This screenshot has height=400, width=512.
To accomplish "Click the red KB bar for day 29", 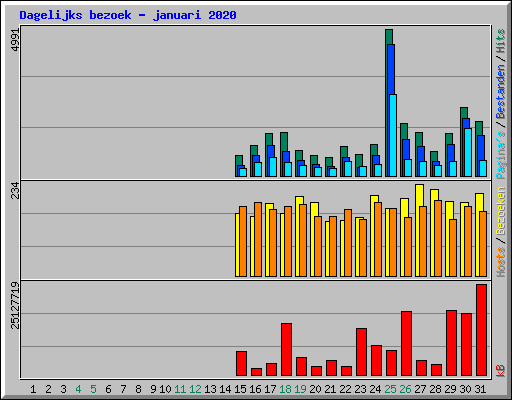I will (451, 343).
